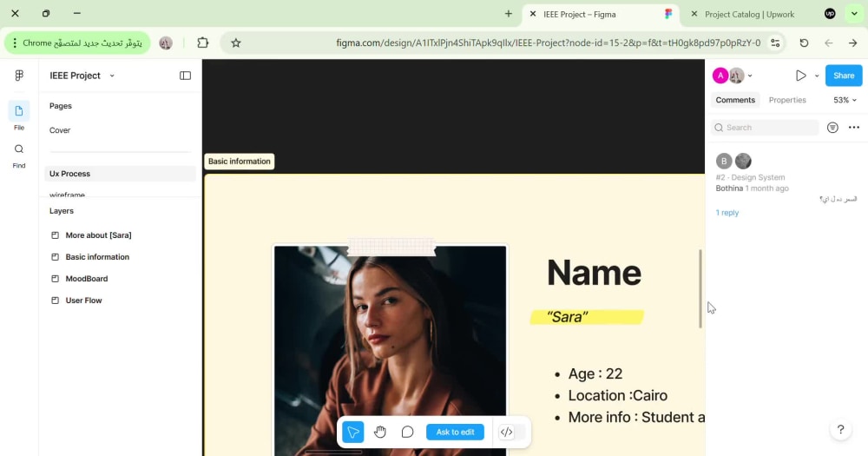Open the Help question mark button
This screenshot has height=456, width=868.
coord(840,429)
